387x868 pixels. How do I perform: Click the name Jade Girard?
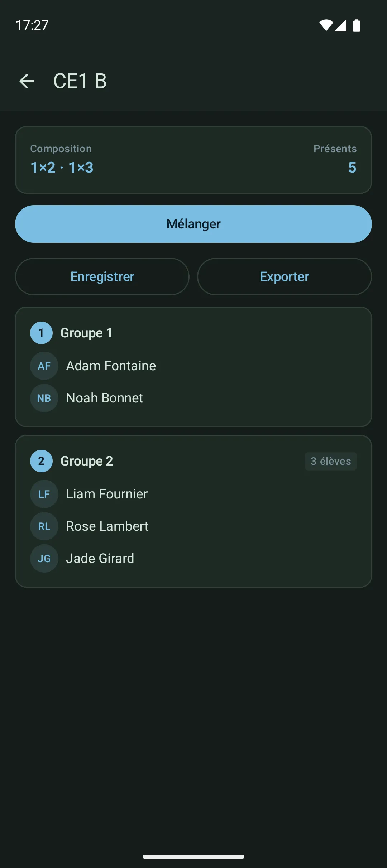(x=100, y=558)
